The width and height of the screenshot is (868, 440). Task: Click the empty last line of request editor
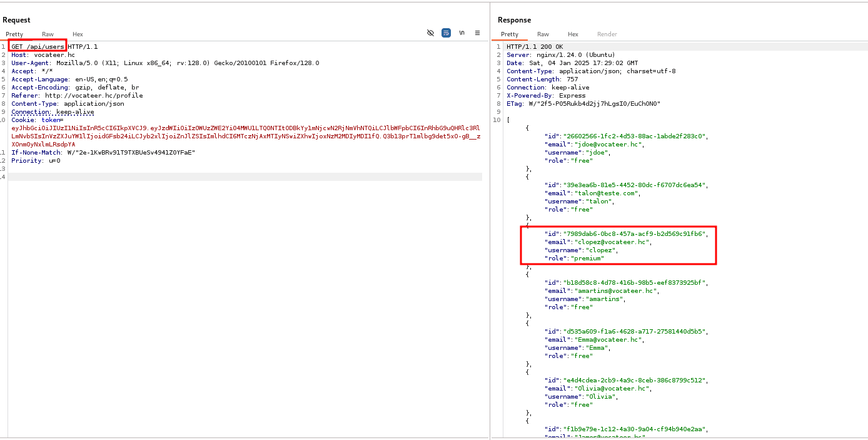tap(245, 177)
